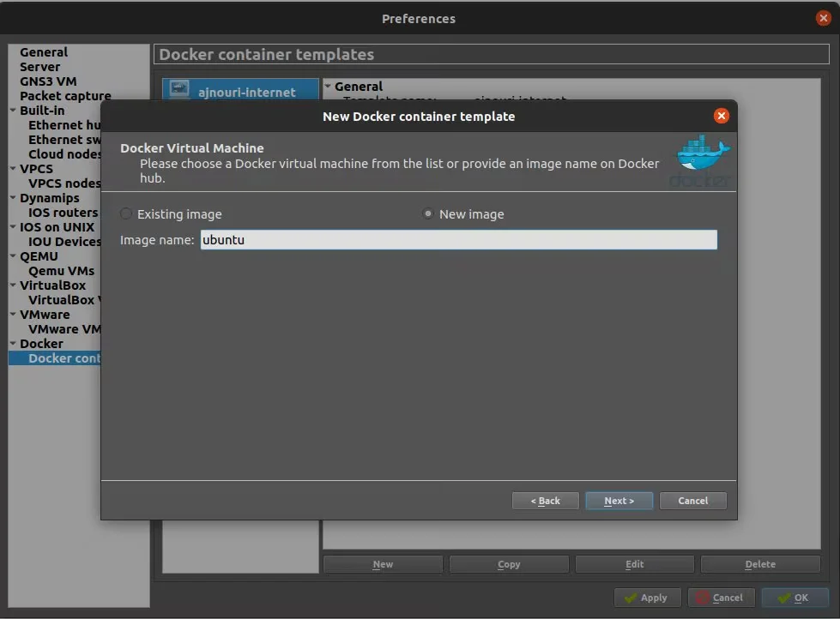Go Back in the Docker wizard
Image resolution: width=840 pixels, height=619 pixels.
coord(545,501)
